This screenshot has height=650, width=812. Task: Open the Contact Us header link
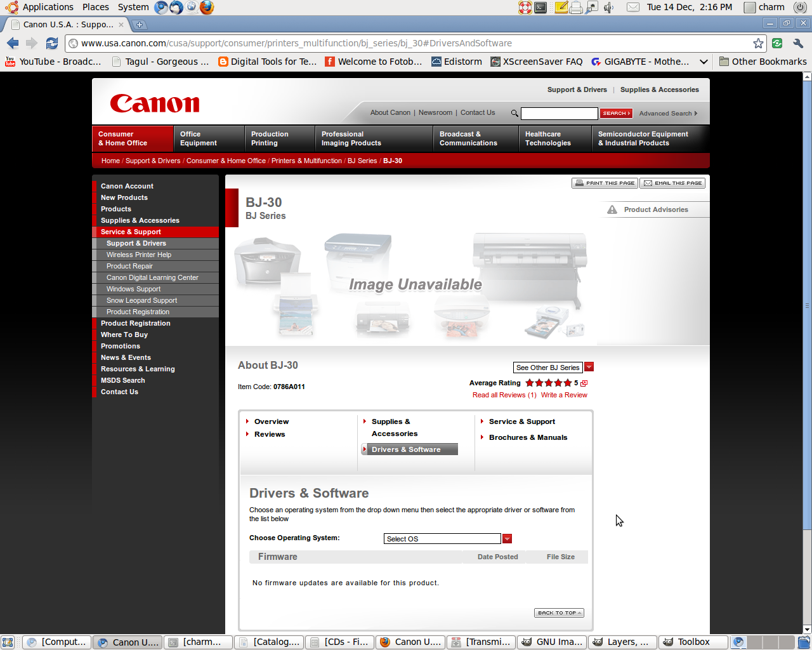(478, 112)
